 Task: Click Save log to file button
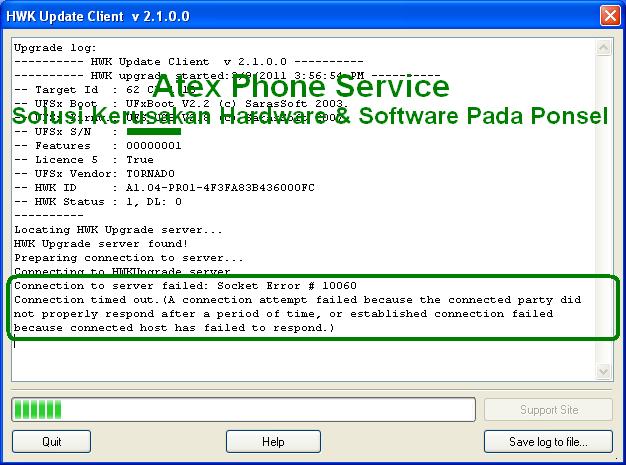pos(548,441)
